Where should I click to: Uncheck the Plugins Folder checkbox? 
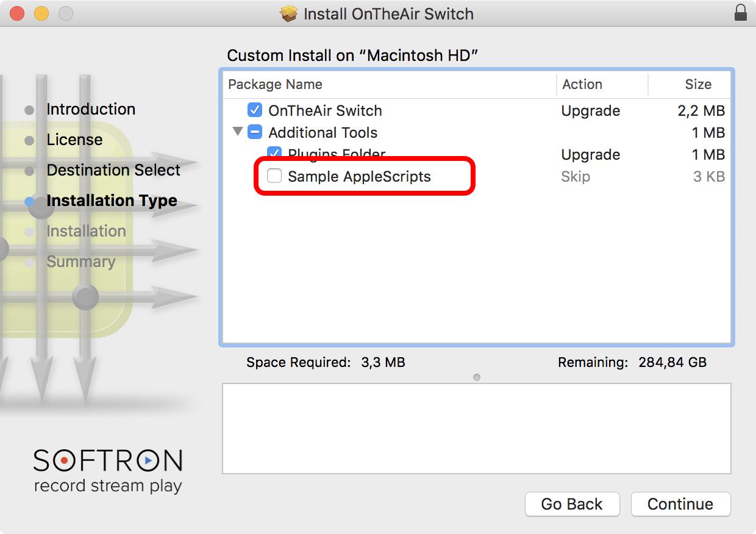[274, 153]
